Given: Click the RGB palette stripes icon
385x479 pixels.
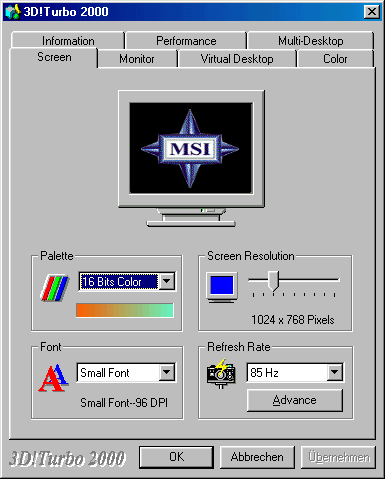Looking at the screenshot, I should (54, 288).
